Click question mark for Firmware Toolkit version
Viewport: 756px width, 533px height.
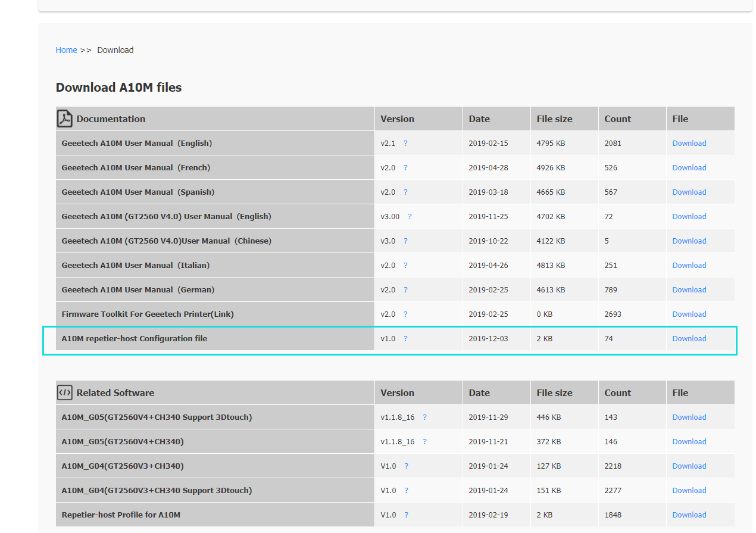pyautogui.click(x=405, y=314)
